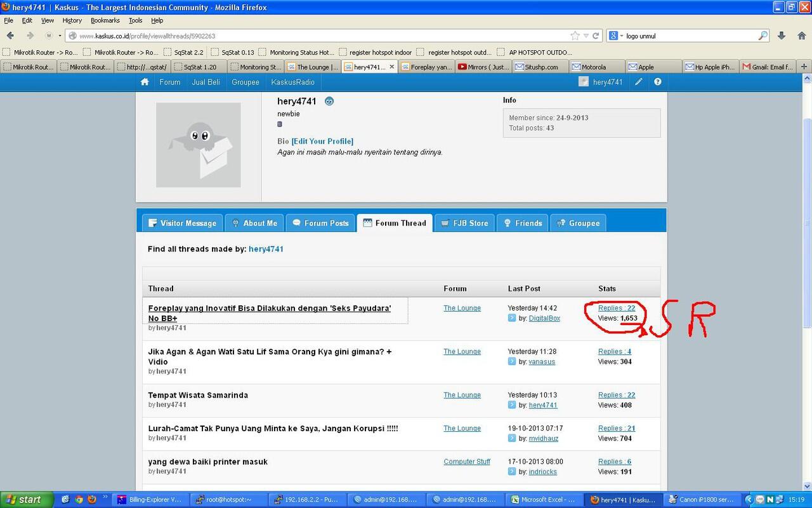Select the Forum Thread tab
812x508 pixels.
tap(395, 223)
